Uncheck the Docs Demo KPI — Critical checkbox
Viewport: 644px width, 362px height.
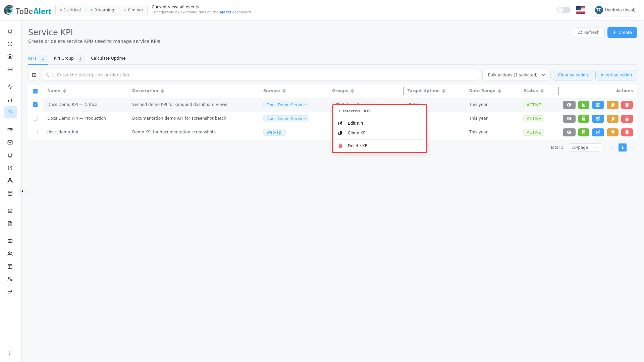35,105
